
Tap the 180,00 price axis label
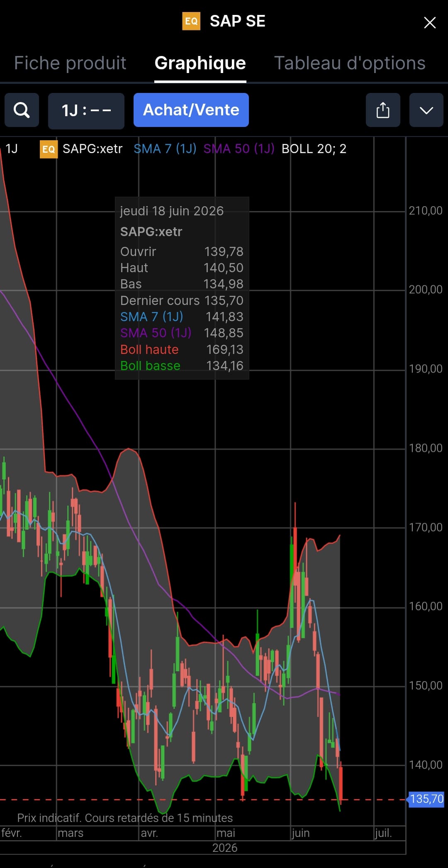pyautogui.click(x=426, y=448)
